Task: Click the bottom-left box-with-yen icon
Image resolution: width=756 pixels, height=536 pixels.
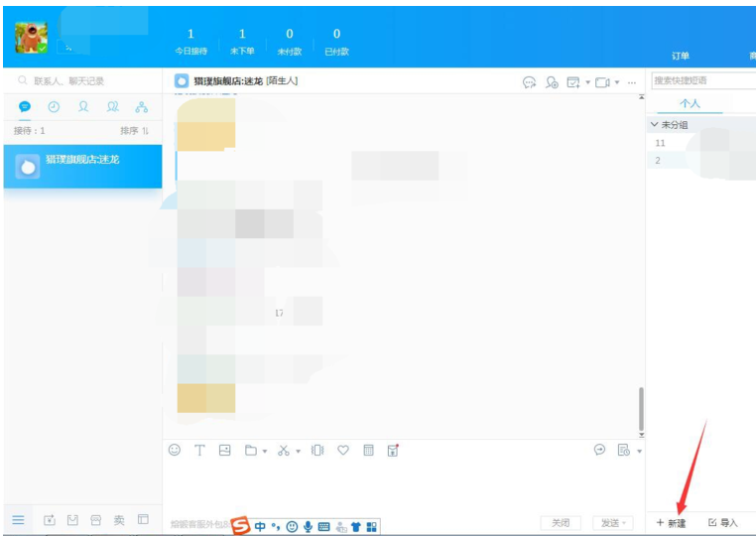Action: point(50,519)
